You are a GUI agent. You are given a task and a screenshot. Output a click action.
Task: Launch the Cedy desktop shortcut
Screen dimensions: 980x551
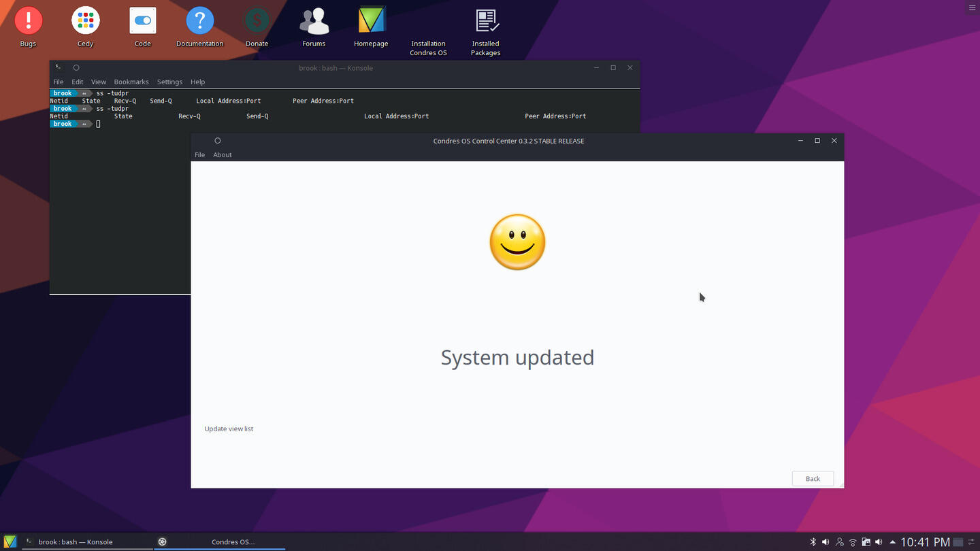point(85,27)
